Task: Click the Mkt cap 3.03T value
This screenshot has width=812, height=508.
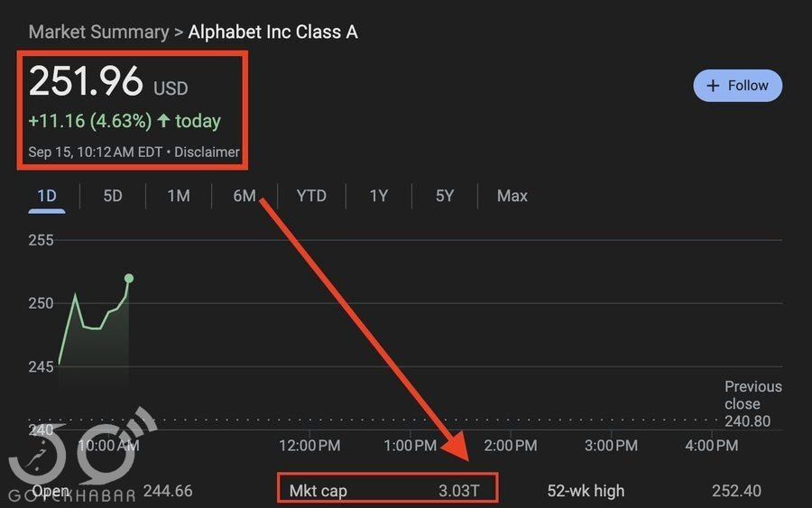Action: pos(460,492)
